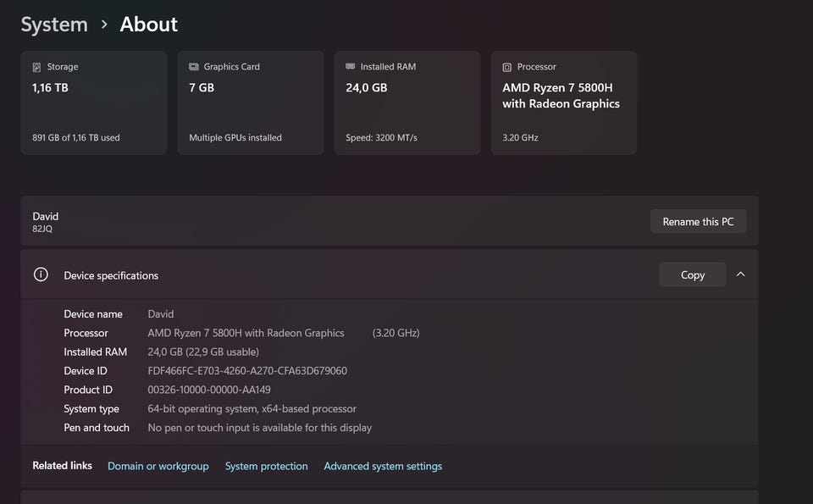Open the Graphics Card 7 GB card
The height and width of the screenshot is (504, 813).
[x=251, y=103]
